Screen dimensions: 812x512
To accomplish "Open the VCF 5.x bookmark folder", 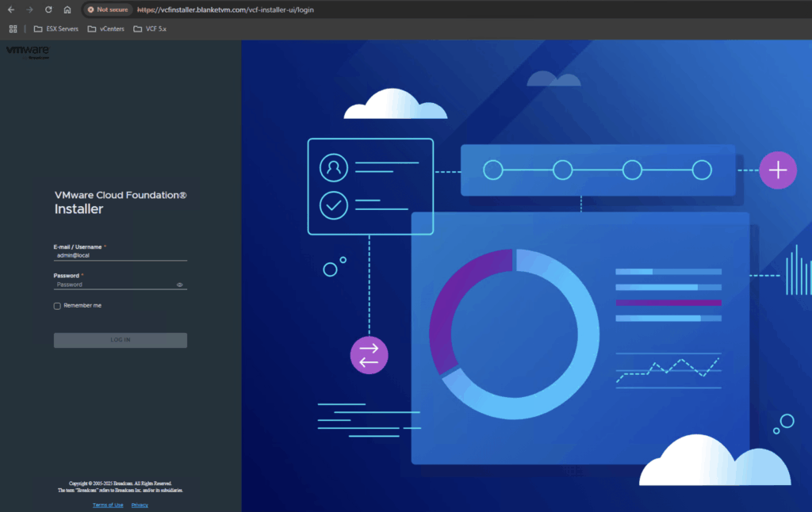I will pyautogui.click(x=150, y=29).
